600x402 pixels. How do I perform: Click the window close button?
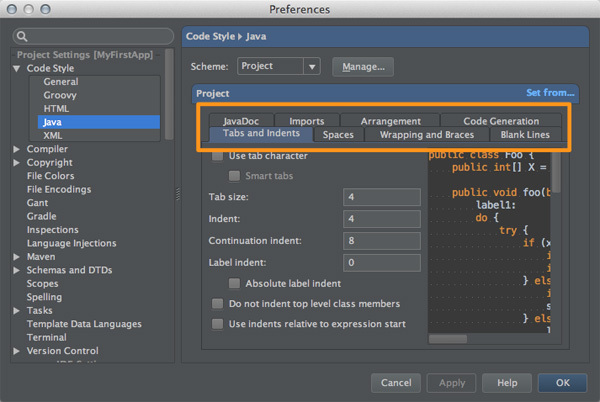(12, 9)
